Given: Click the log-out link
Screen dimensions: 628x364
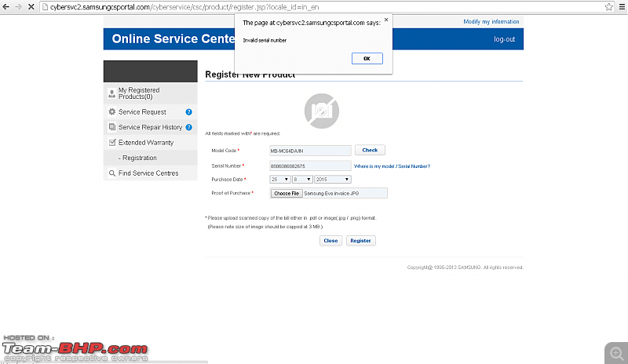Looking at the screenshot, I should (x=504, y=39).
